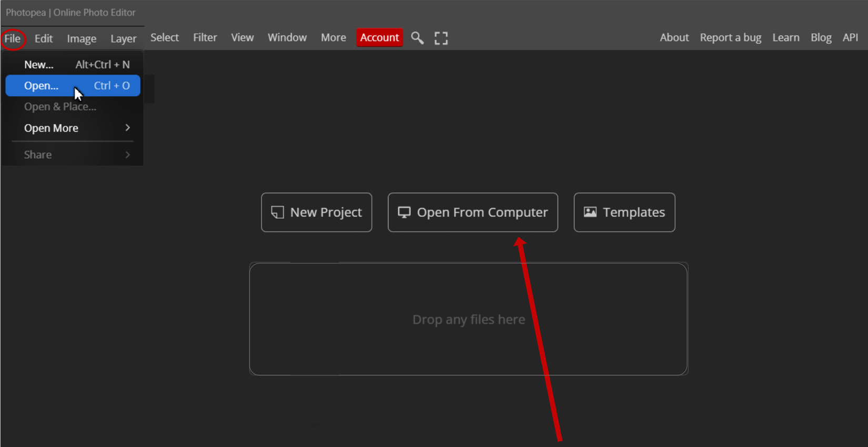Open the Blog link
Screen dimensions: 868x447
[821, 37]
